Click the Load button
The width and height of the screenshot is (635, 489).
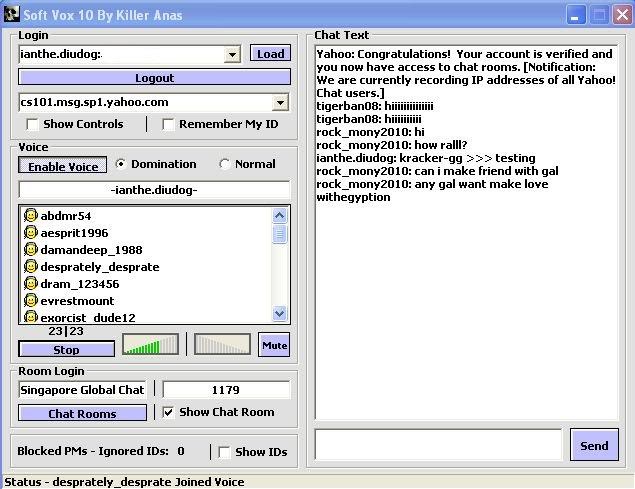tap(270, 53)
